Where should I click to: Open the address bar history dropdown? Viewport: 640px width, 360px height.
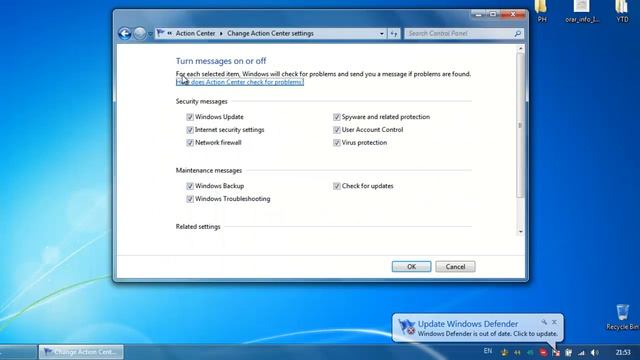382,33
